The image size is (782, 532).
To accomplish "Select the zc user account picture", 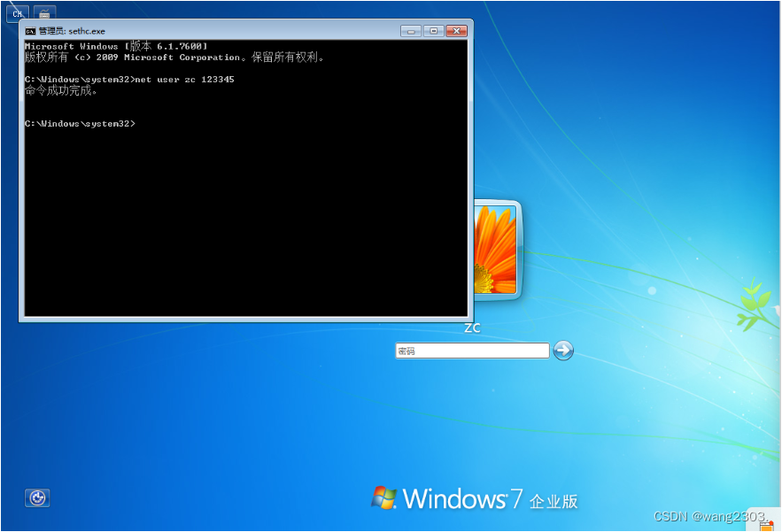I will pyautogui.click(x=497, y=250).
